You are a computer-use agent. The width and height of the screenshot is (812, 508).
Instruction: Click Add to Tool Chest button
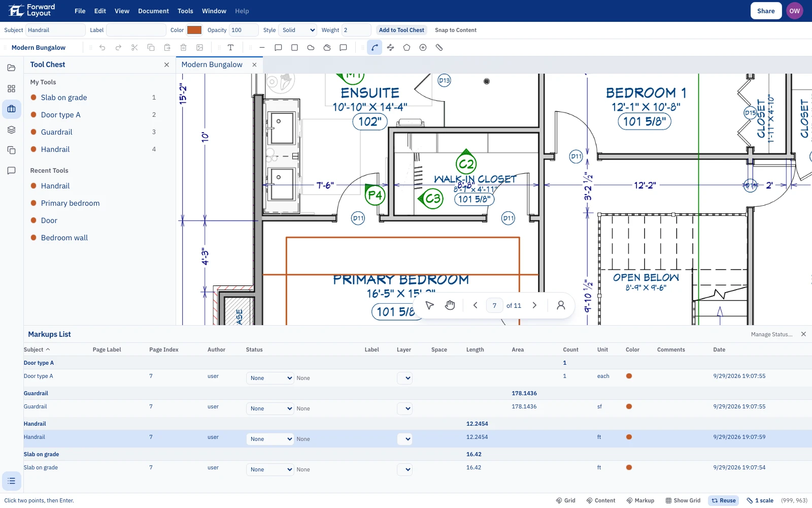click(x=401, y=30)
